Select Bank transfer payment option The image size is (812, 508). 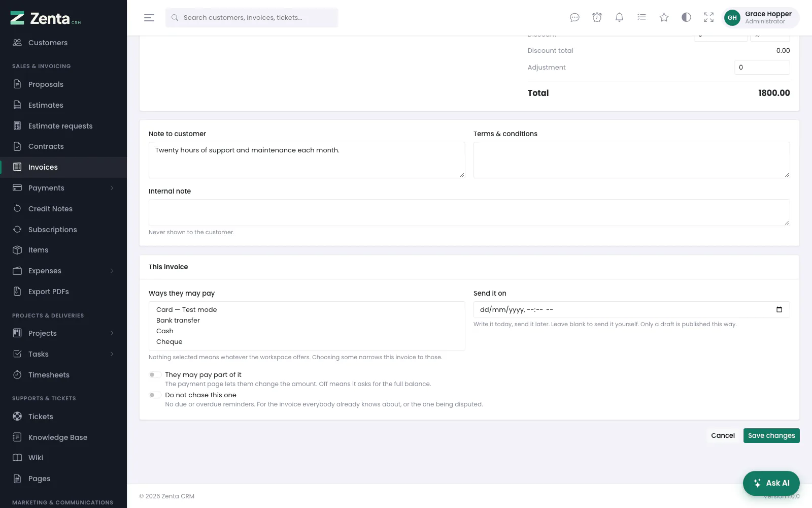click(x=307, y=321)
